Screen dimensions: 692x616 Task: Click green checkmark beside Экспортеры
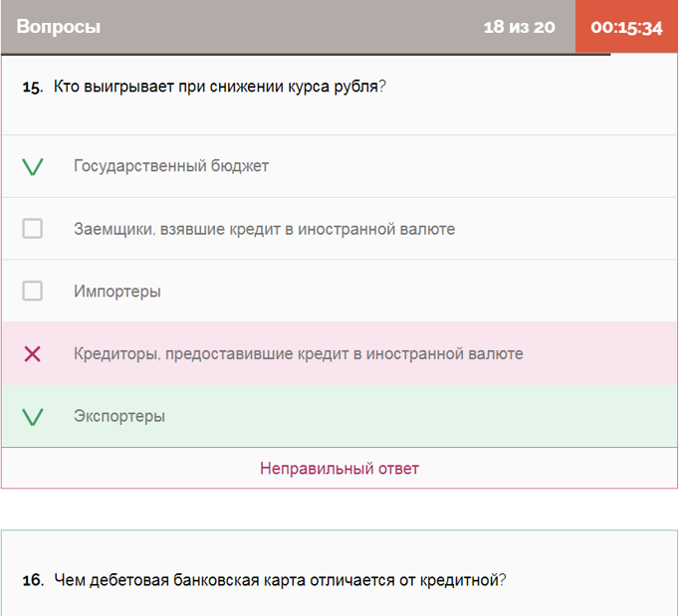[x=33, y=417]
